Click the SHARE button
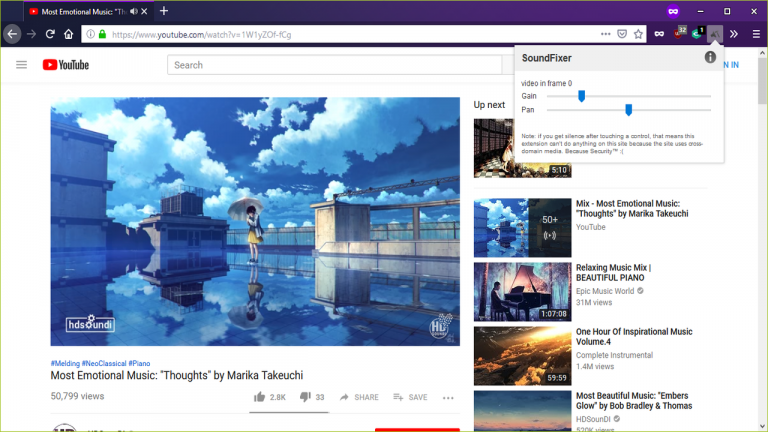This screenshot has width=768, height=432. tap(359, 397)
